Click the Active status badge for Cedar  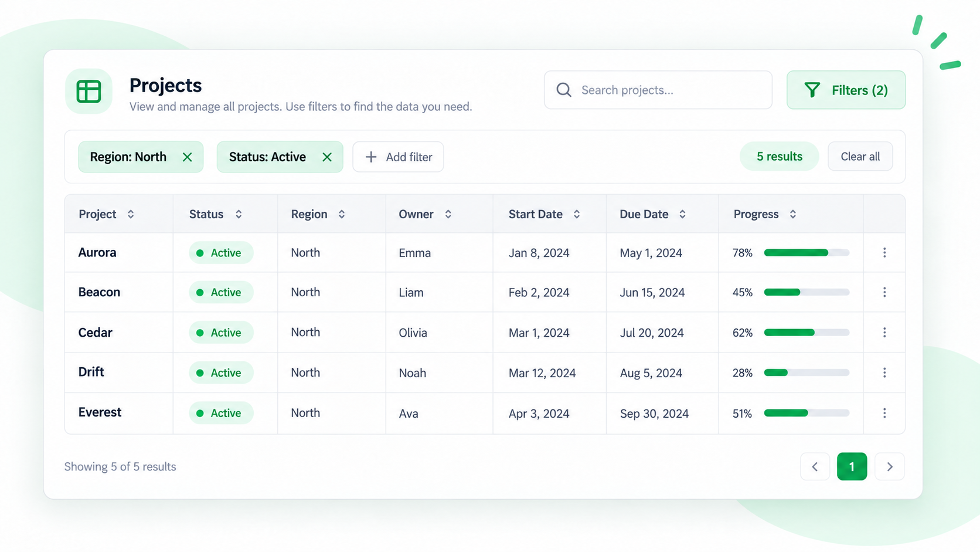click(221, 333)
